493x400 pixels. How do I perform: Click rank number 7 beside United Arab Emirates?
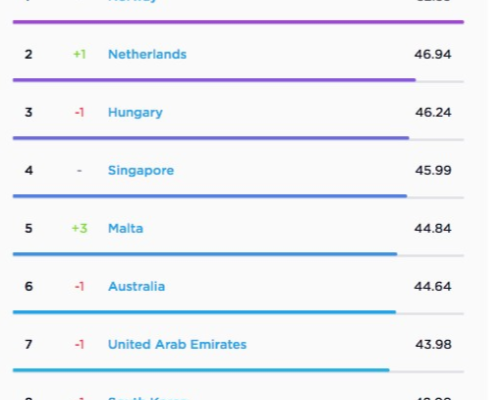point(29,344)
